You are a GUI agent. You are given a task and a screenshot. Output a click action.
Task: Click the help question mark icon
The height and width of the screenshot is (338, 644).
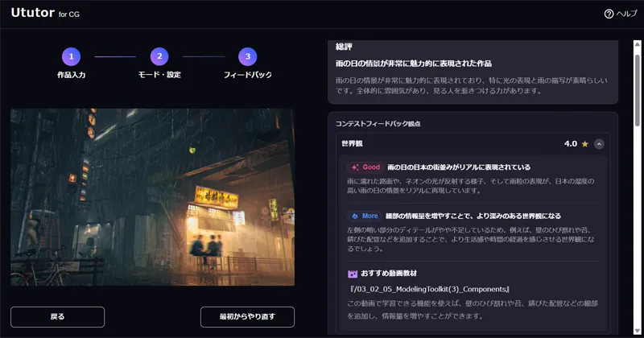click(608, 14)
